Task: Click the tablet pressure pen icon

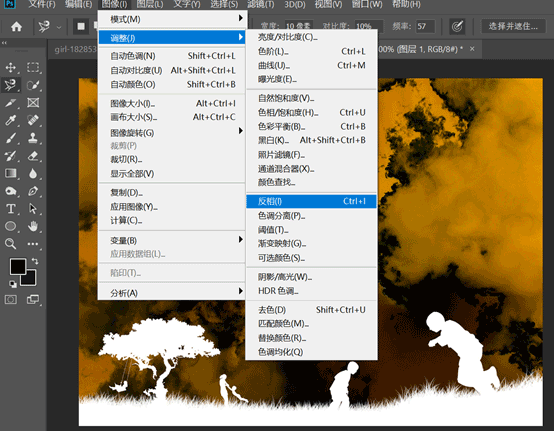Action: pos(457,26)
